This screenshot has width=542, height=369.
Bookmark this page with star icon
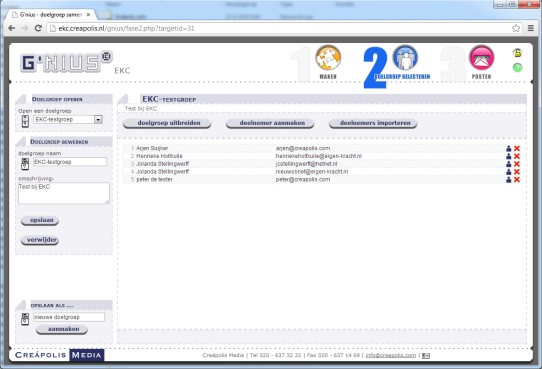pos(516,28)
